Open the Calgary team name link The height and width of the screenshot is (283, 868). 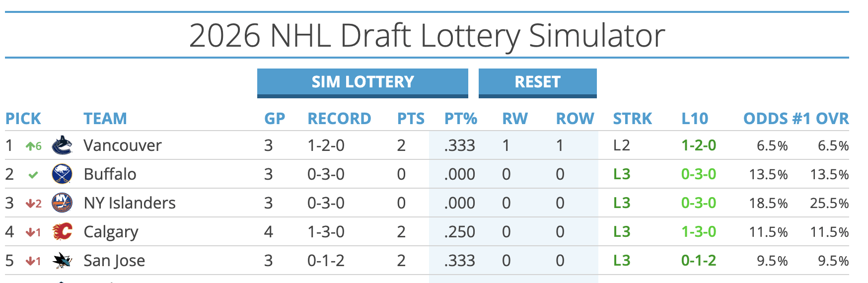pyautogui.click(x=111, y=232)
